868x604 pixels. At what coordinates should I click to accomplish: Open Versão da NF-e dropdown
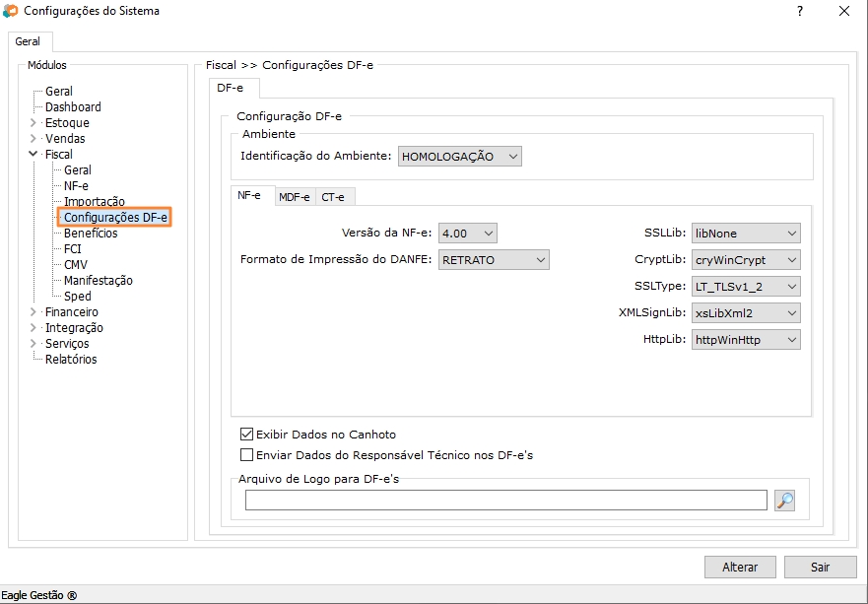pos(468,234)
